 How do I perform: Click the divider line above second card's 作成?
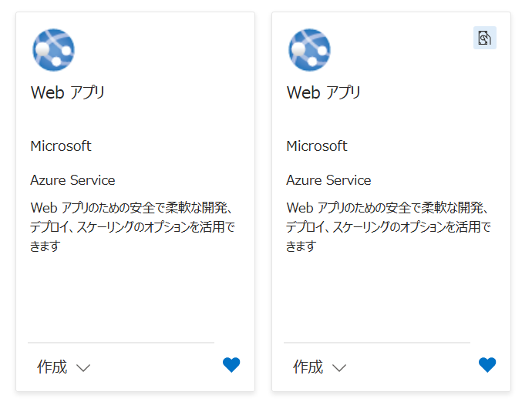point(377,343)
